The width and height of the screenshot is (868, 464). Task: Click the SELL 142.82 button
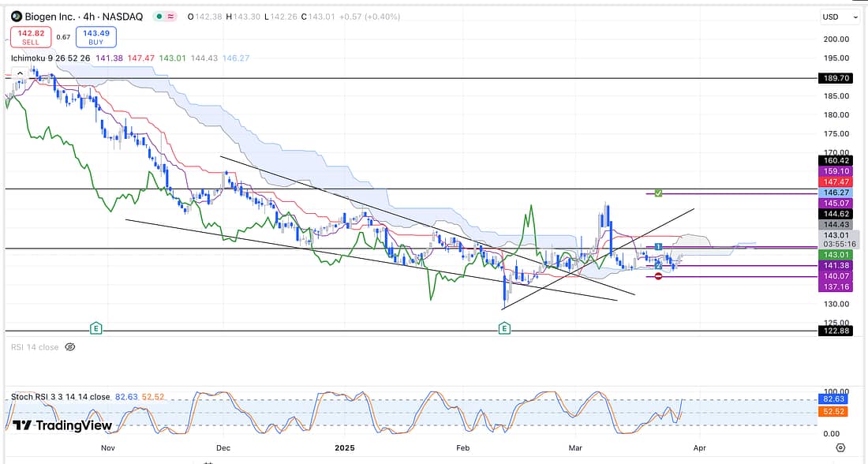click(31, 37)
